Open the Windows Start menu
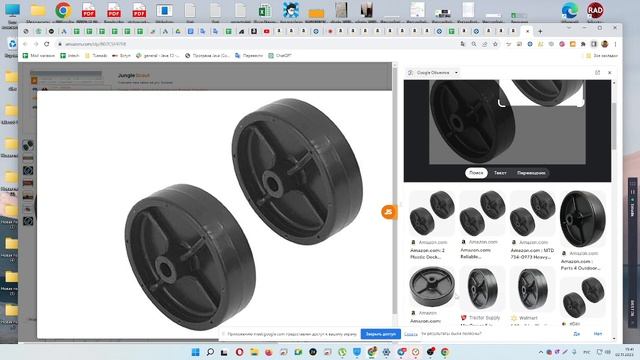 [x=196, y=352]
